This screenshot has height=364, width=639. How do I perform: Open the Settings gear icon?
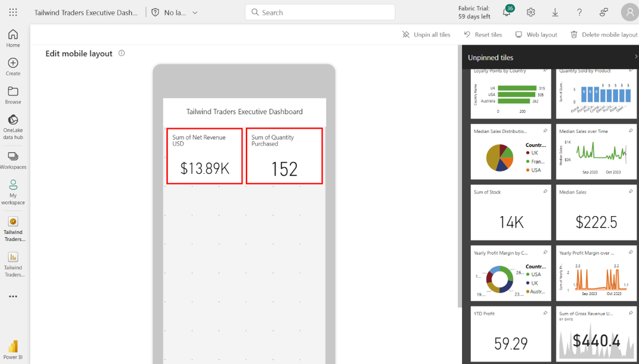530,12
